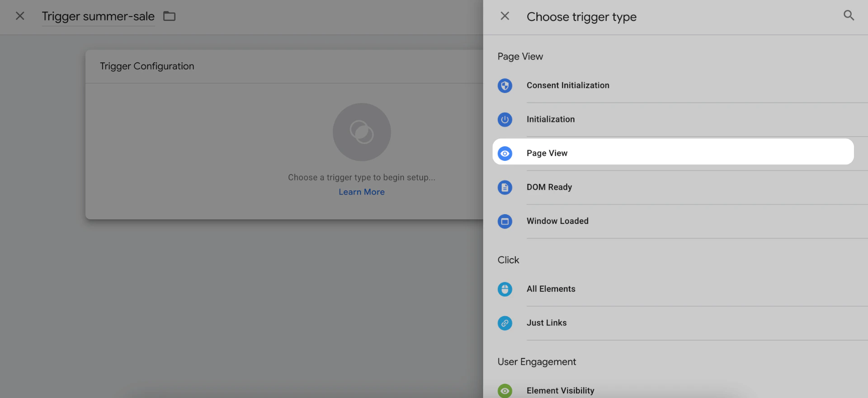Viewport: 868px width, 398px height.
Task: Edit the Trigger summer-sale name field
Action: tap(98, 16)
